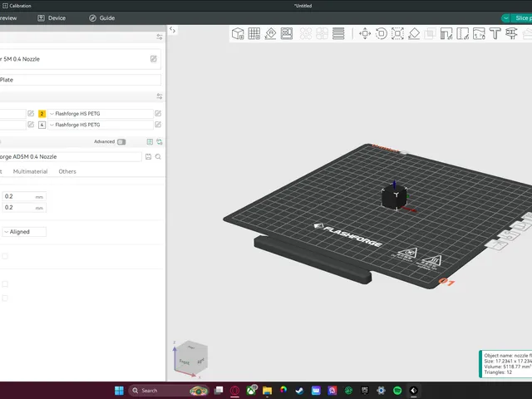The image size is (532, 399).
Task: Switch to the Multimaterial tab
Action: coord(30,171)
